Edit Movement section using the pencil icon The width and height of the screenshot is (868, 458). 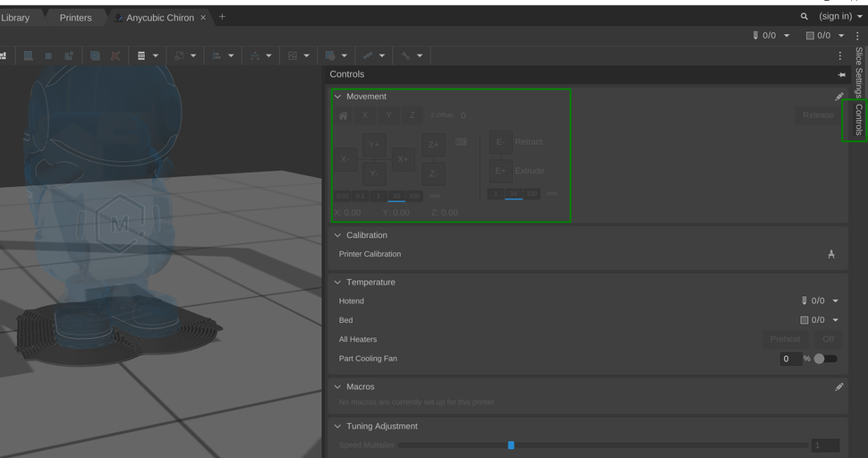pos(838,97)
